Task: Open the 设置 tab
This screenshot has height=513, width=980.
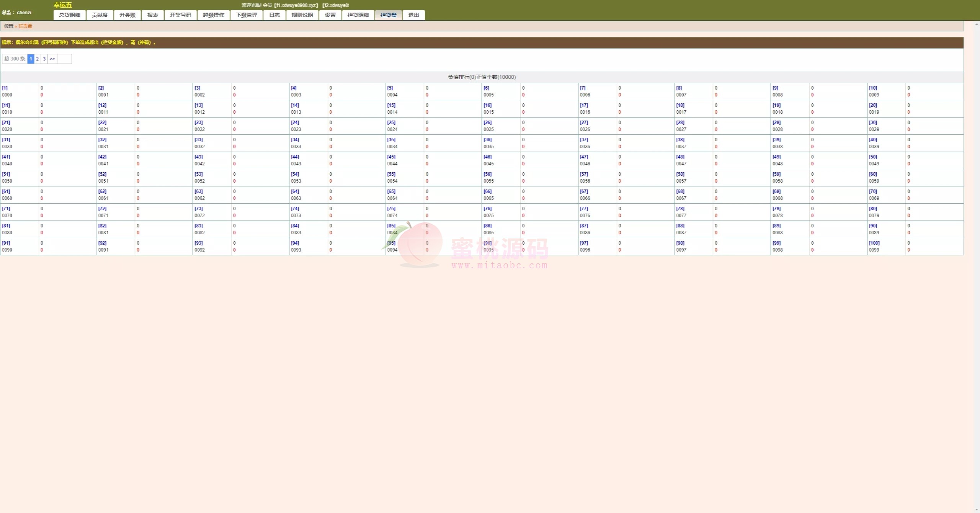Action: point(330,15)
